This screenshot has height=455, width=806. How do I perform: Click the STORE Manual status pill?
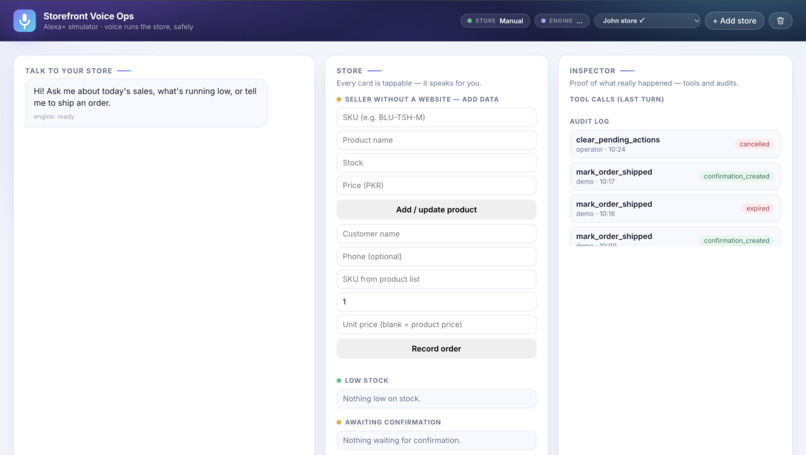point(495,21)
